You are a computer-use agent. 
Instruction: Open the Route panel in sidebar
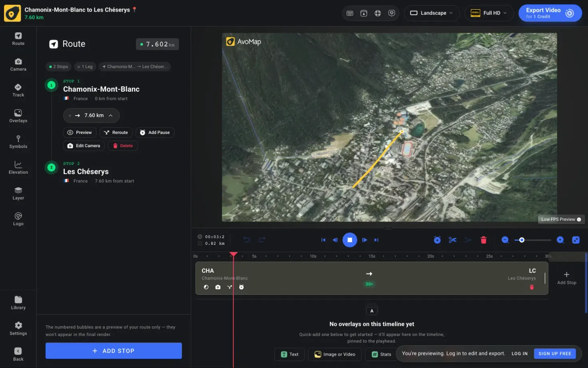click(x=18, y=39)
